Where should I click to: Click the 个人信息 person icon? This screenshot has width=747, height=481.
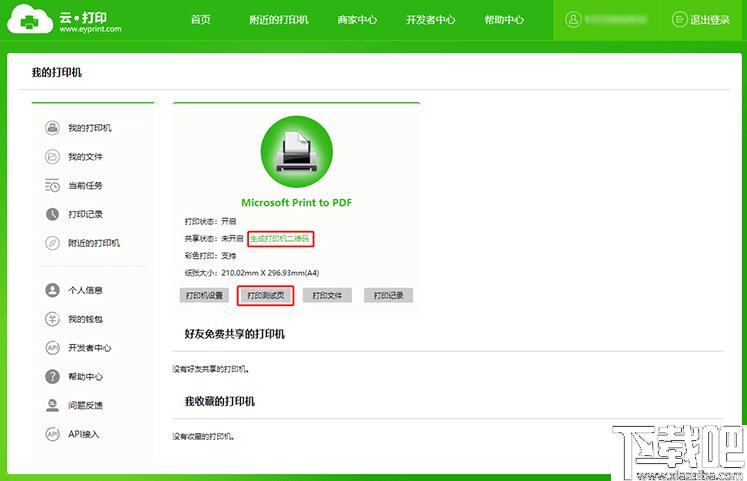click(x=52, y=290)
